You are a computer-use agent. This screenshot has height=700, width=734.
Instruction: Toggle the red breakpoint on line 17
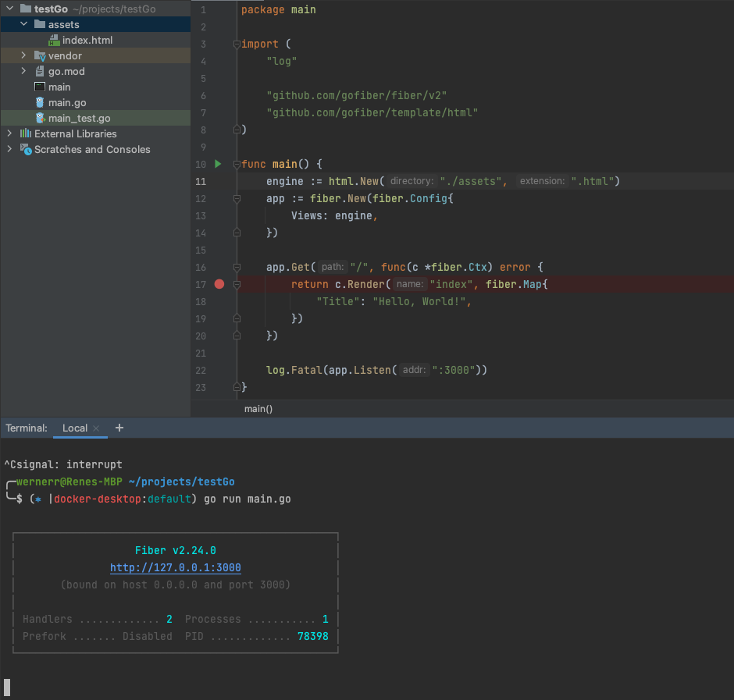219,284
